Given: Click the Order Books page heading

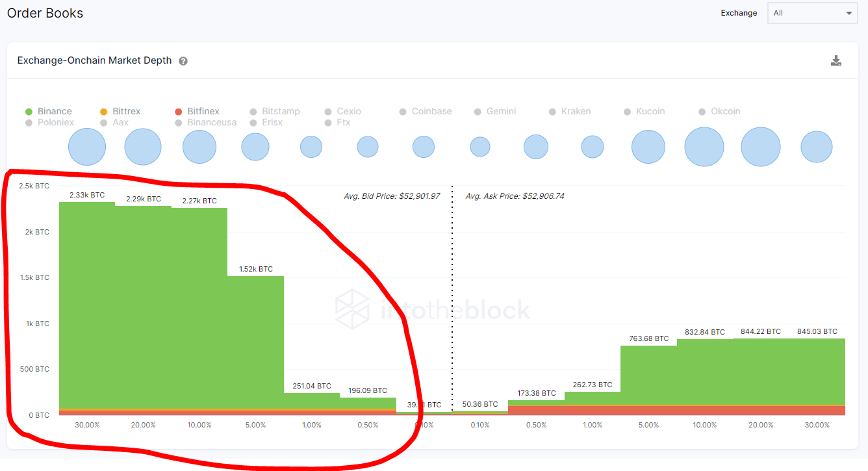Looking at the screenshot, I should coord(45,13).
